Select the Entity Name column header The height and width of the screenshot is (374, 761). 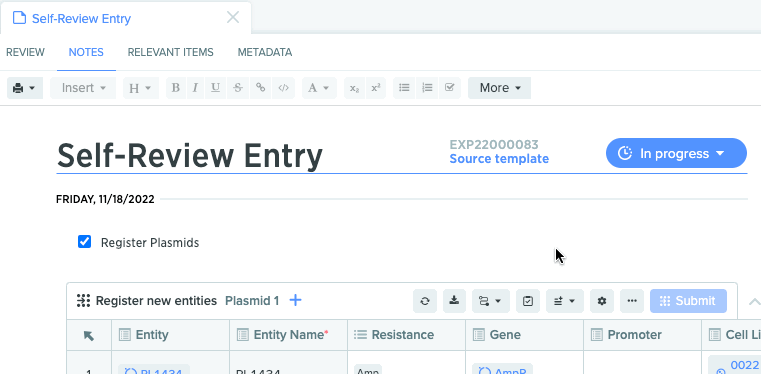(x=288, y=335)
